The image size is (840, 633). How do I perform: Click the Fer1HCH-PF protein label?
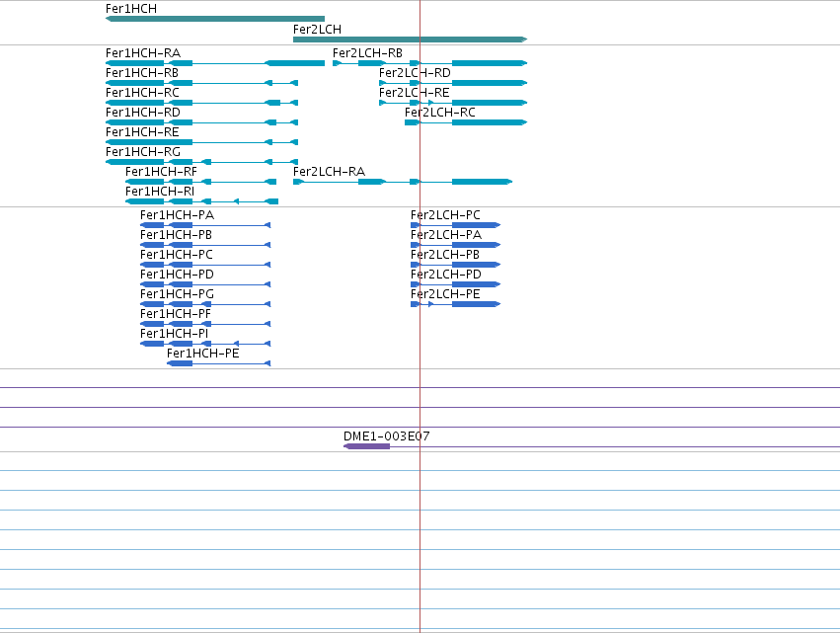point(176,314)
